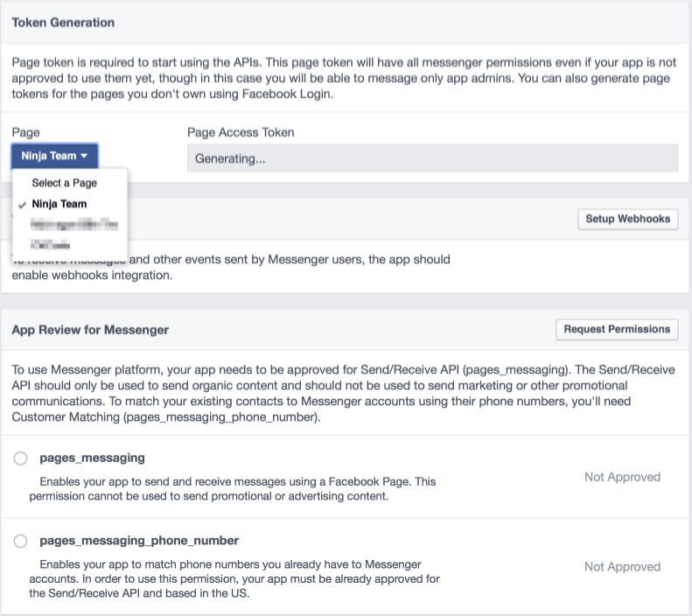The image size is (692, 616).
Task: Select the pages_messaging radio button
Action: (20, 458)
